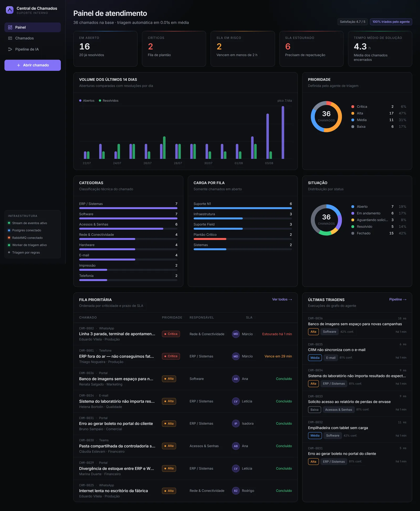The width and height of the screenshot is (420, 511).
Task: Click the Chamados list icon in sidebar
Action: click(10, 38)
